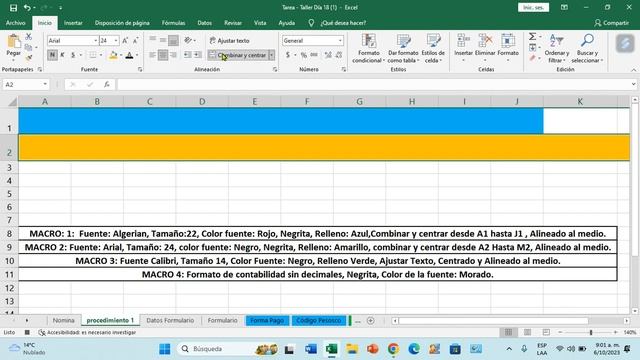
Task: Toggle align text left
Action: pyautogui.click(x=153, y=55)
